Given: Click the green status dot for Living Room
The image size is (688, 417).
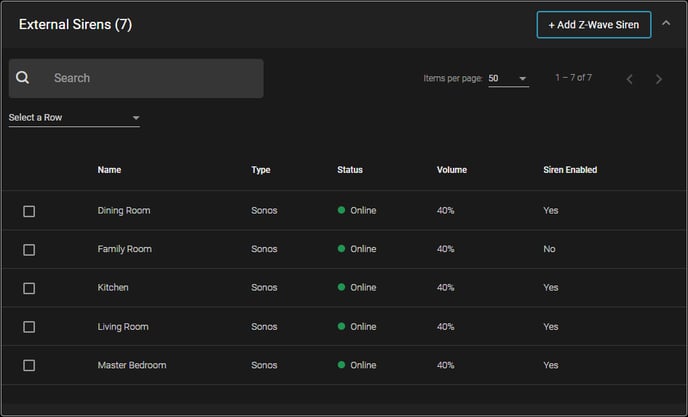Looking at the screenshot, I should (x=341, y=326).
